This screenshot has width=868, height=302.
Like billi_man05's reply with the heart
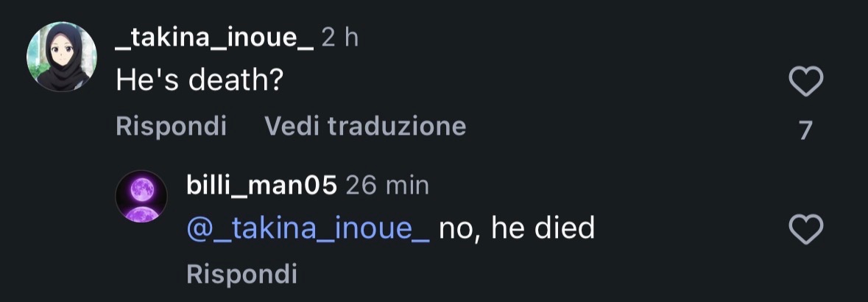click(805, 229)
